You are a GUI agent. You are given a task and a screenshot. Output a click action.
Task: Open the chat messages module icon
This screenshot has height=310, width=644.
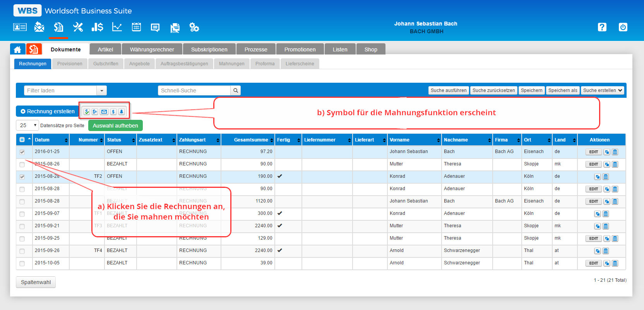pos(155,27)
